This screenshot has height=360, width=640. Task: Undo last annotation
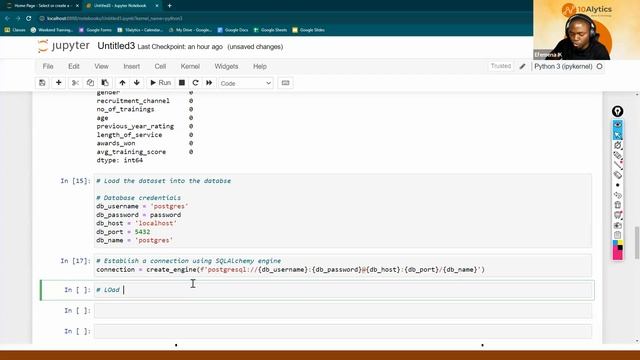pyautogui.click(x=618, y=195)
